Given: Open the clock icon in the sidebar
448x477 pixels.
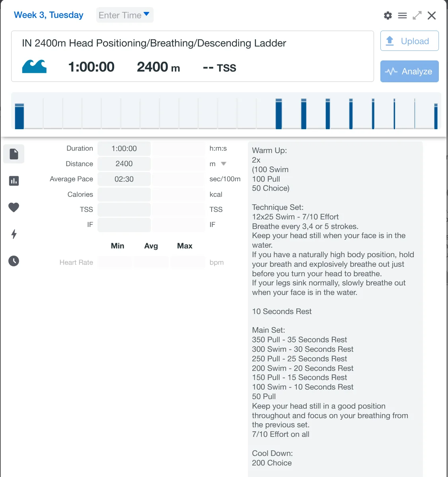Looking at the screenshot, I should (14, 261).
